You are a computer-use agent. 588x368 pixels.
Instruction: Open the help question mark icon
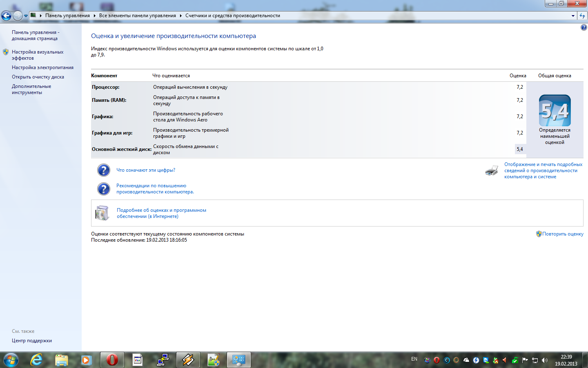point(584,27)
